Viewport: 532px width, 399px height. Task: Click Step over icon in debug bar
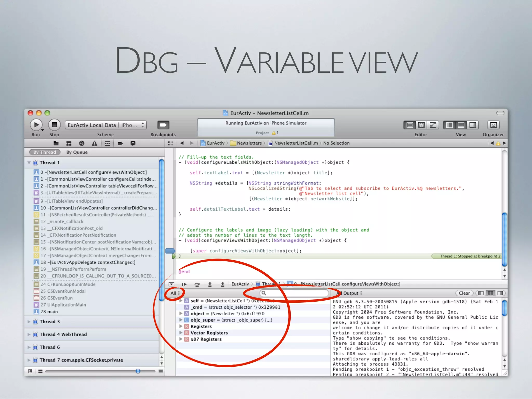click(197, 284)
